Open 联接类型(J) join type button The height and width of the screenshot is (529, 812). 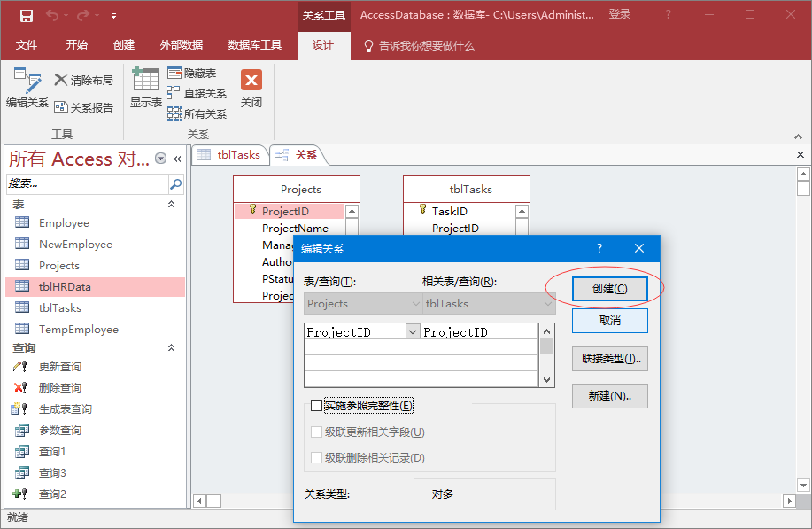click(609, 359)
